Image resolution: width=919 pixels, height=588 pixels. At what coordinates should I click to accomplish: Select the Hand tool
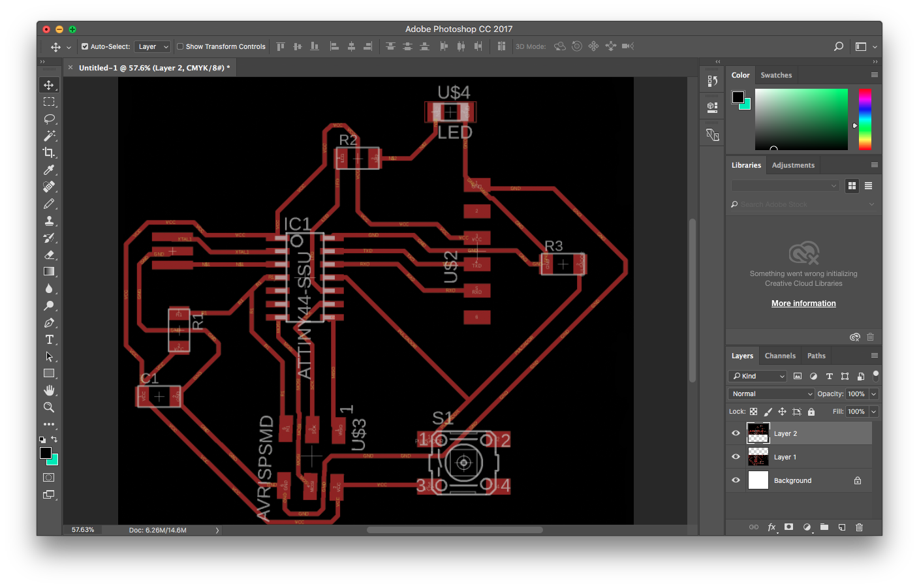[49, 390]
